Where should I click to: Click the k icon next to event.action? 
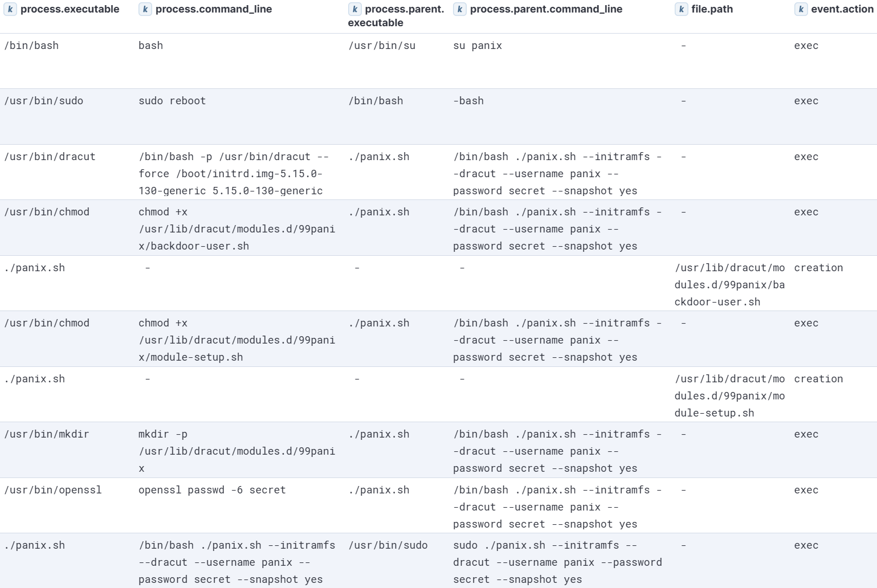pyautogui.click(x=801, y=9)
